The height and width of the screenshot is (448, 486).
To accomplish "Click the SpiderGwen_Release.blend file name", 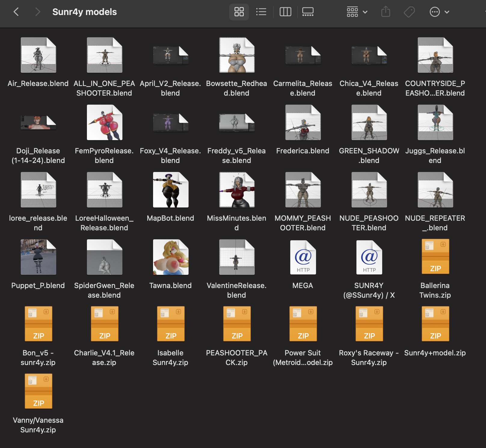I will click(x=104, y=290).
